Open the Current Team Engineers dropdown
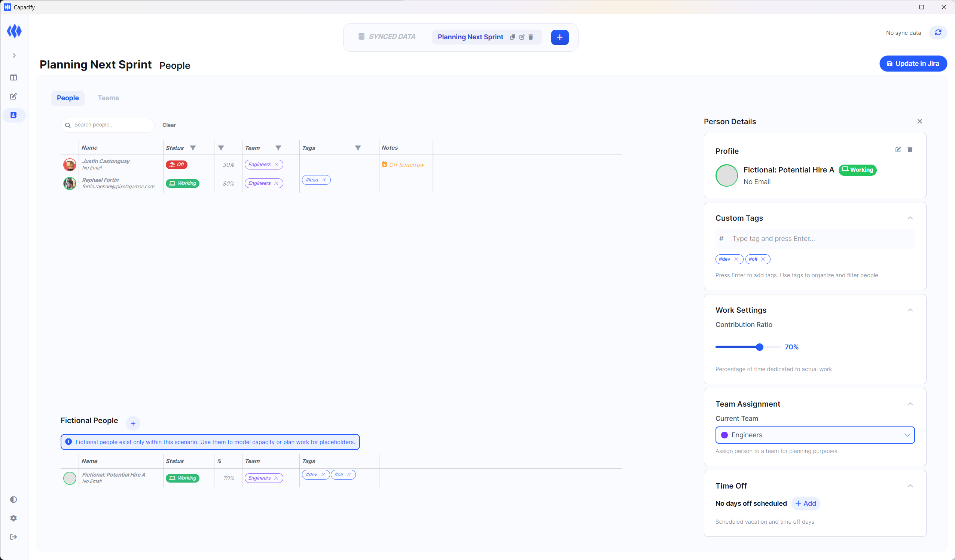The image size is (955, 560). pyautogui.click(x=814, y=435)
